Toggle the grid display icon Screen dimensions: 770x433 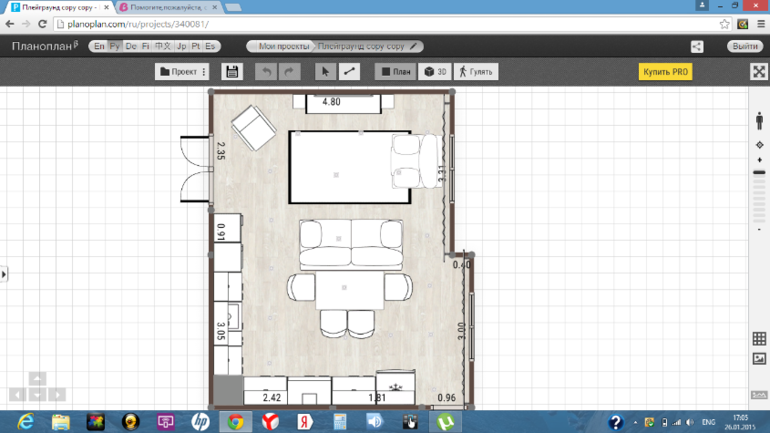(x=759, y=339)
